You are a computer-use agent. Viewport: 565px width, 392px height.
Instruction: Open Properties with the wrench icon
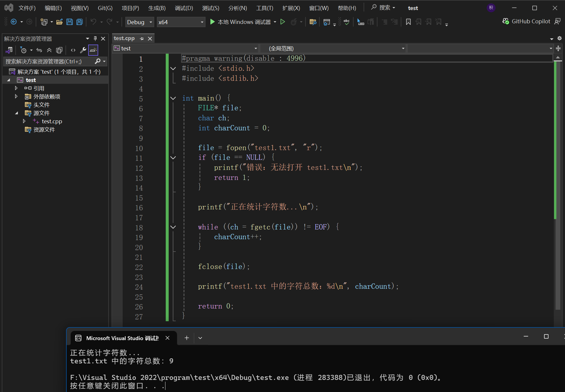[x=83, y=50]
